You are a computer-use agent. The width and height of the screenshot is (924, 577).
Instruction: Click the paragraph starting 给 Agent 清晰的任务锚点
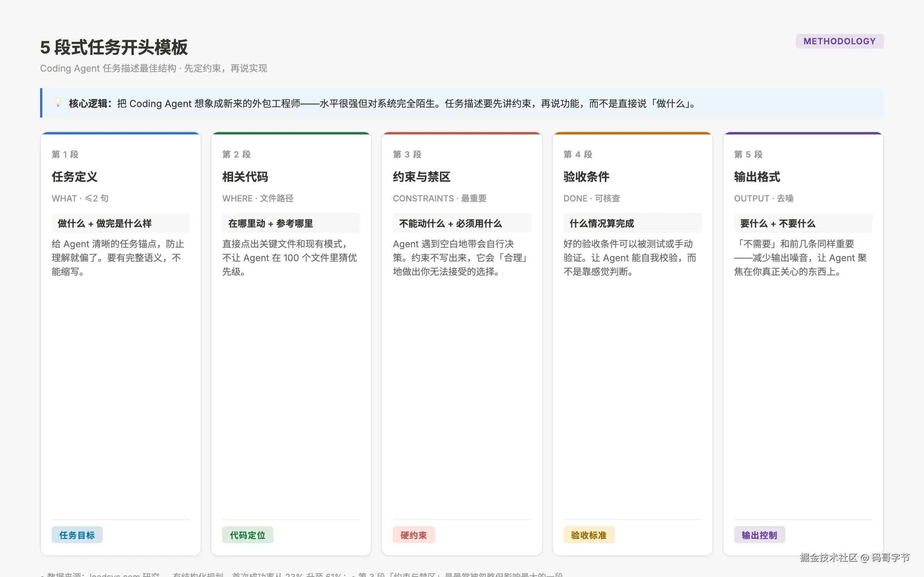point(118,258)
